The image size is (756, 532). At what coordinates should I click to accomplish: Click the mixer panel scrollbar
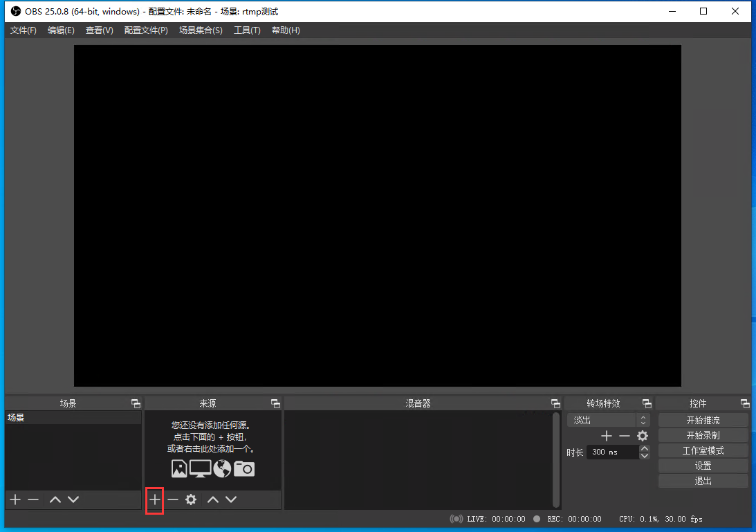point(556,459)
